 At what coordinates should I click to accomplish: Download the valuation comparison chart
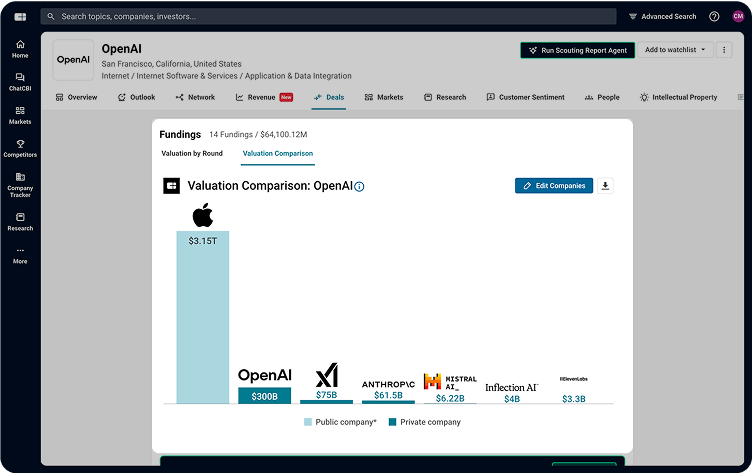[x=605, y=186]
